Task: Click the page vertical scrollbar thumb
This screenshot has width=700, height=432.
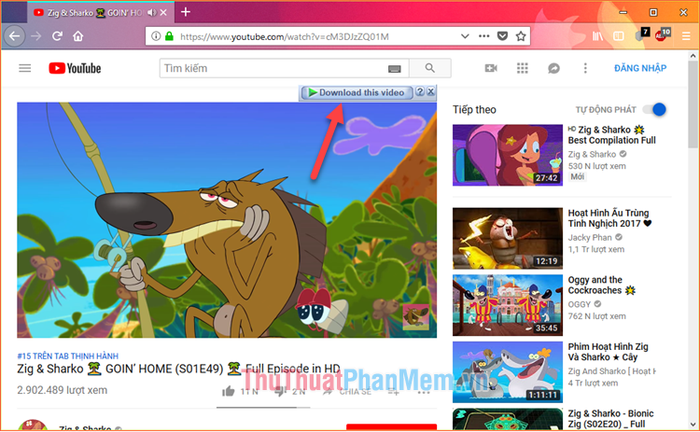Action: 692,105
